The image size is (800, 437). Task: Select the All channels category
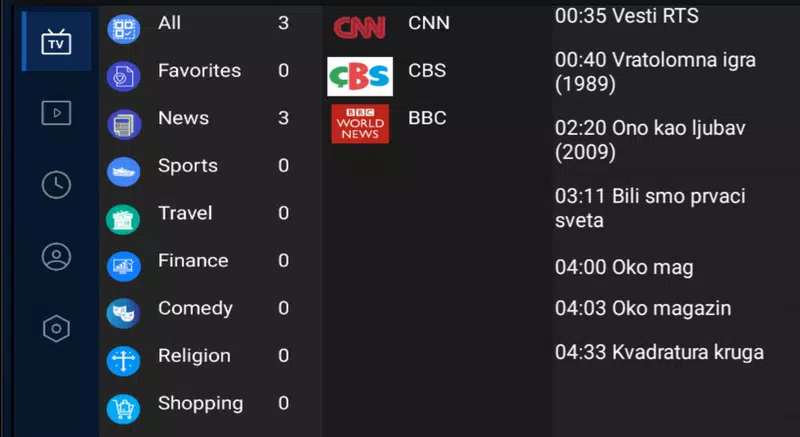[x=170, y=23]
